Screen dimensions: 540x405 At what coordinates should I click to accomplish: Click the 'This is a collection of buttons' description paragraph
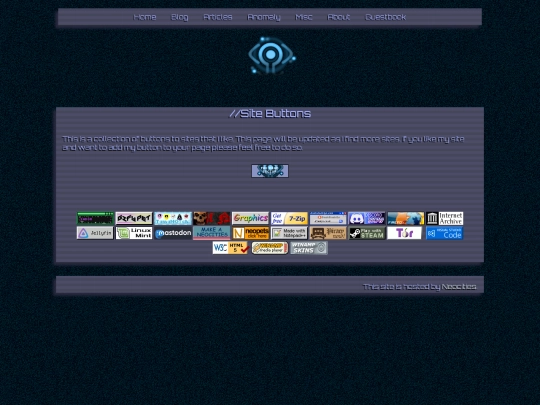[x=263, y=143]
